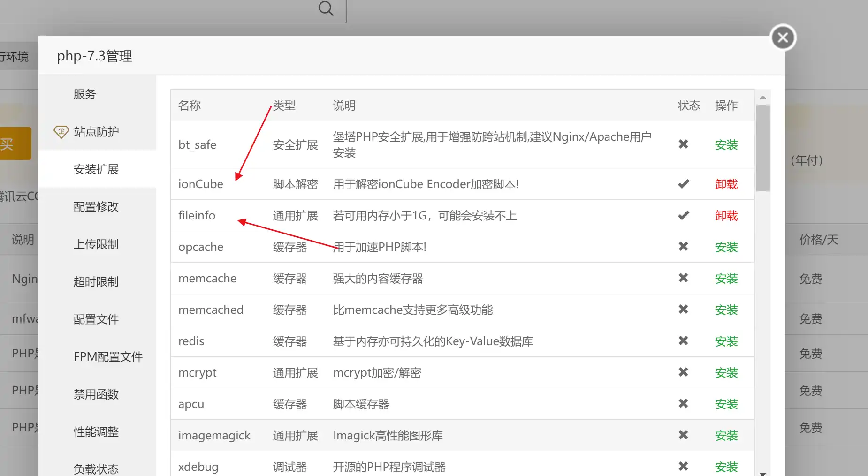Select the 安装扩展 sidebar tab
The height and width of the screenshot is (476, 868).
pyautogui.click(x=97, y=169)
